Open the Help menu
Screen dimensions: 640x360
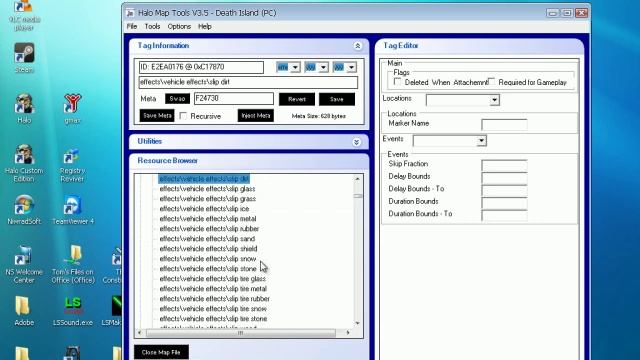[205, 27]
